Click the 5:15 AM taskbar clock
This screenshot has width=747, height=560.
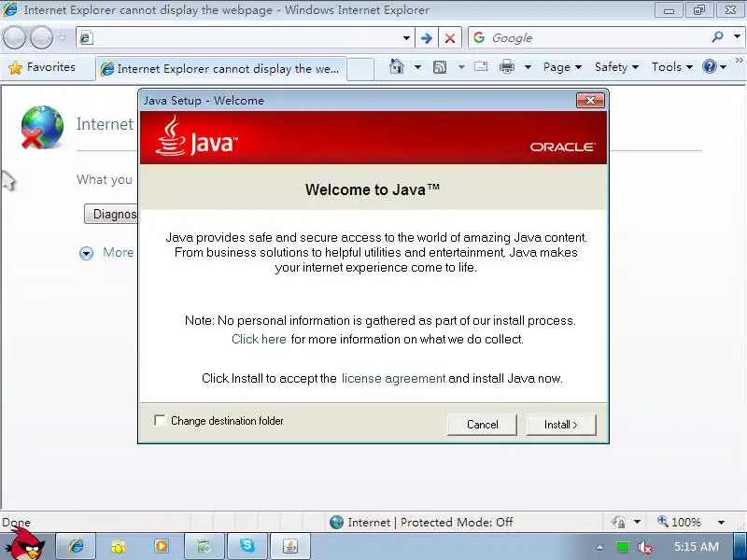696,547
